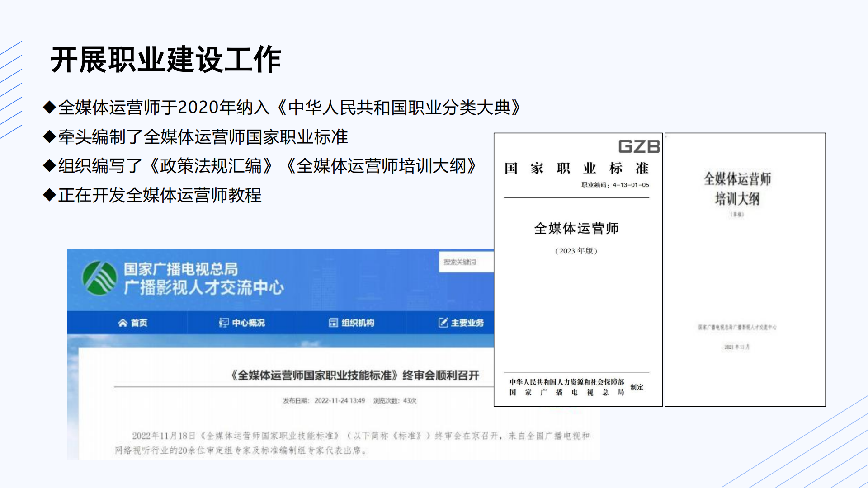This screenshot has height=488, width=868.
Task: Click the 浏览次数 43次 text
Action: pos(395,401)
